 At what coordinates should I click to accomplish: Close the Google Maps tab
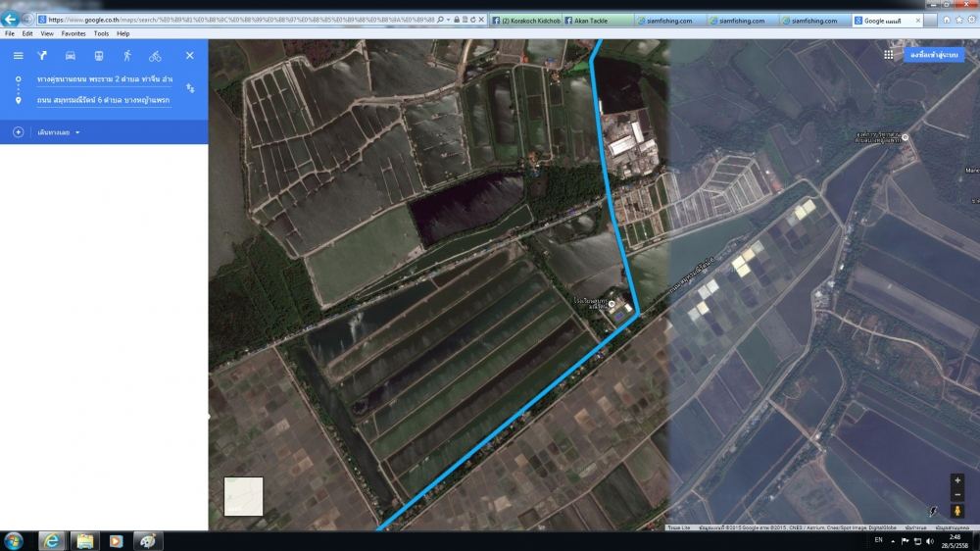click(x=918, y=21)
